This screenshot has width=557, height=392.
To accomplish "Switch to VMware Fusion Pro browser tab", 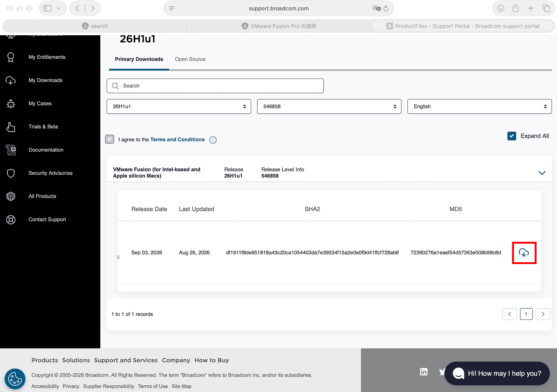I will [x=279, y=26].
